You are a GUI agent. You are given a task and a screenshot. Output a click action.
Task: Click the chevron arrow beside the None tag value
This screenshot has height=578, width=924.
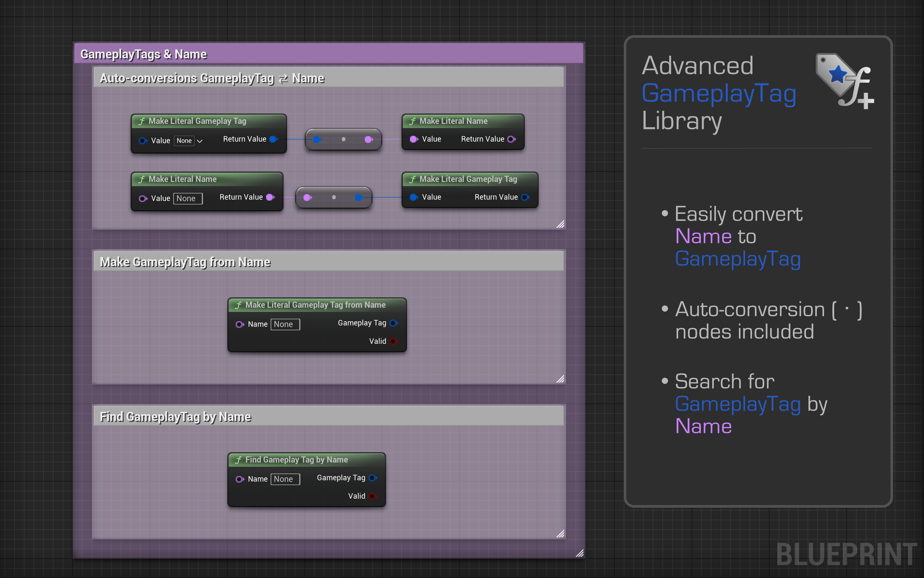coord(199,141)
